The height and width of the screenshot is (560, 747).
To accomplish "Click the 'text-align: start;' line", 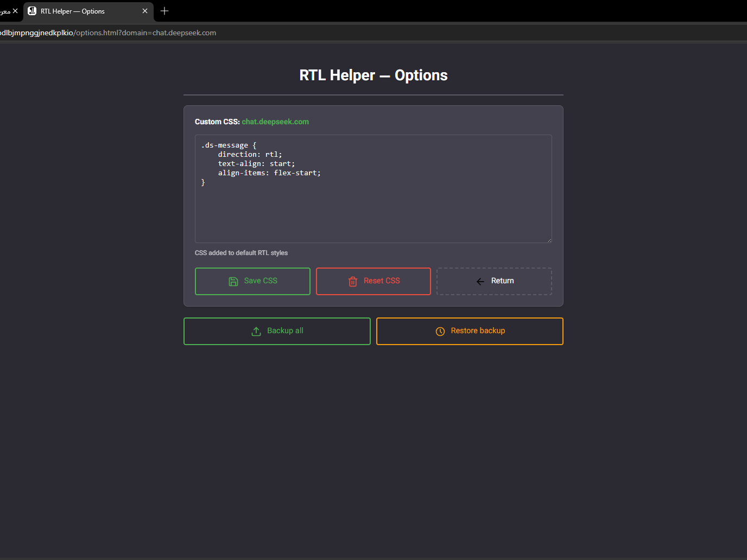I will (256, 164).
